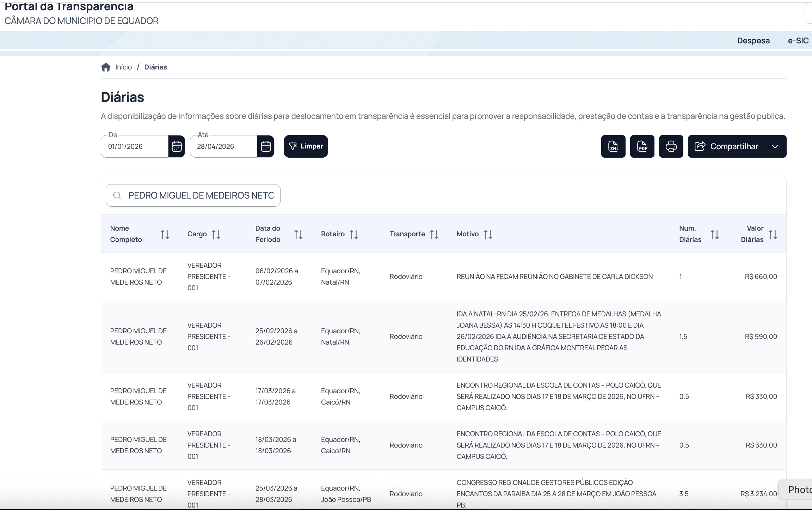Sort by Valor Diárias column
Image resolution: width=812 pixels, height=510 pixels.
773,234
